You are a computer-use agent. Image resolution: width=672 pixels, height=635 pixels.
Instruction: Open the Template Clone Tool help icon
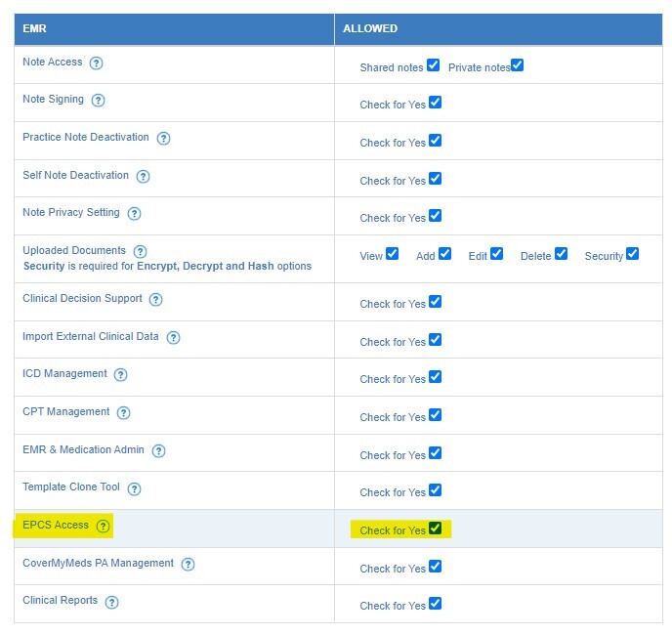pos(134,488)
